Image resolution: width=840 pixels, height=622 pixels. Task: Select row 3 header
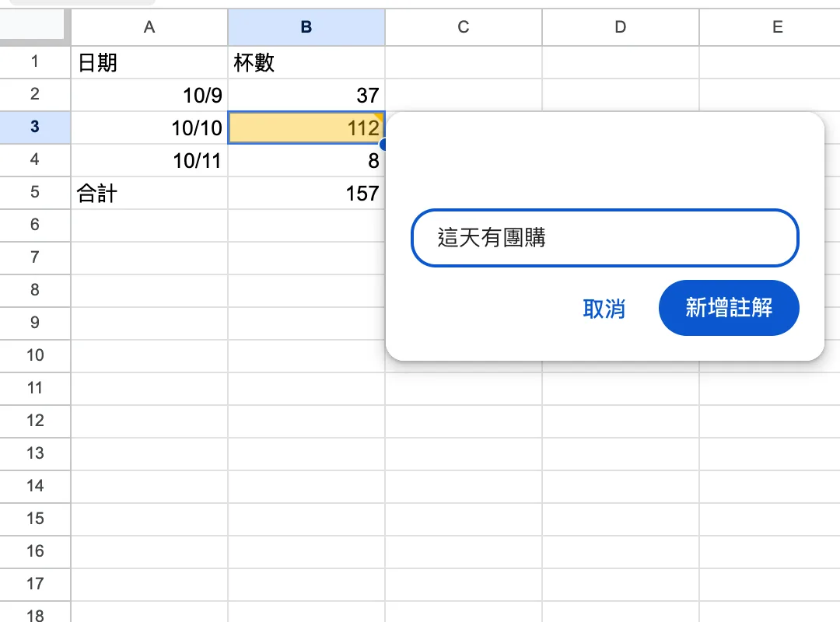[x=35, y=128]
